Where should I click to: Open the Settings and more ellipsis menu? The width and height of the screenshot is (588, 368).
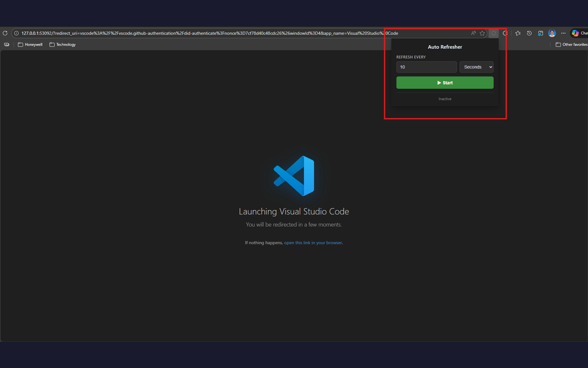coord(563,33)
